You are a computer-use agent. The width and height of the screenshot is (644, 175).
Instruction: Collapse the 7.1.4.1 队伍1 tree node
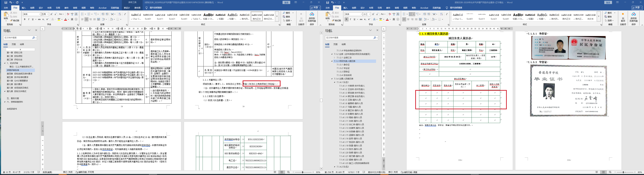pos(335,82)
